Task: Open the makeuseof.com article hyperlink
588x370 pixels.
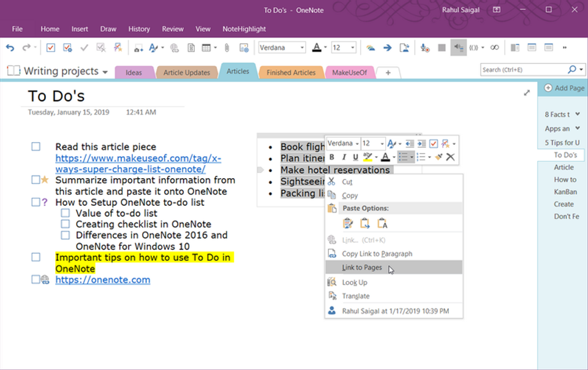Action: [138, 164]
